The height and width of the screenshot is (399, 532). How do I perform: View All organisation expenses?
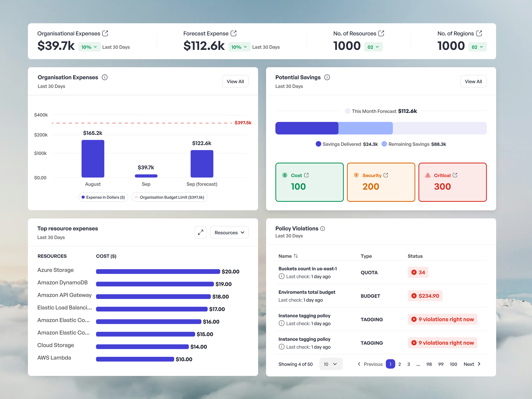235,81
